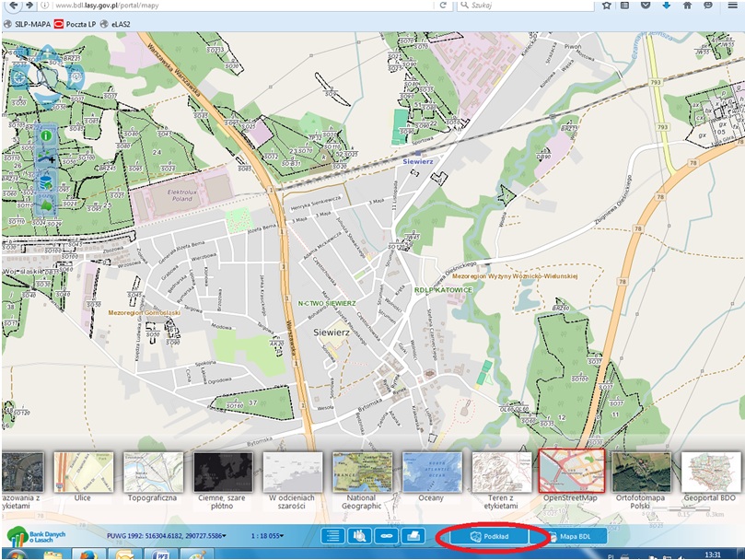Open the database layers tool icon
Image resolution: width=745 pixels, height=560 pixels.
point(46,181)
